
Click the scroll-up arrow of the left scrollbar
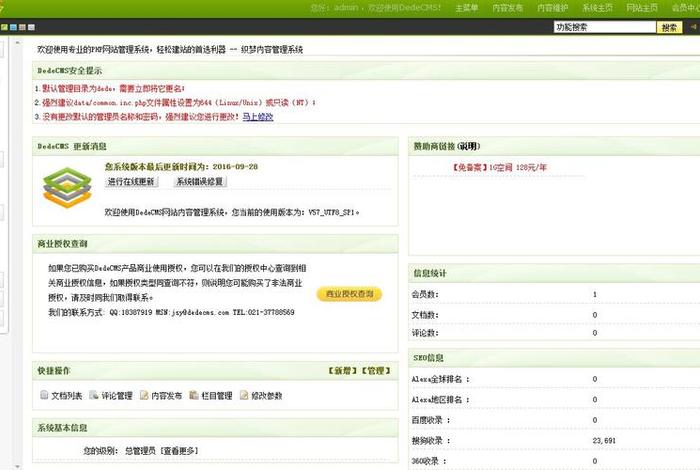click(x=17, y=43)
